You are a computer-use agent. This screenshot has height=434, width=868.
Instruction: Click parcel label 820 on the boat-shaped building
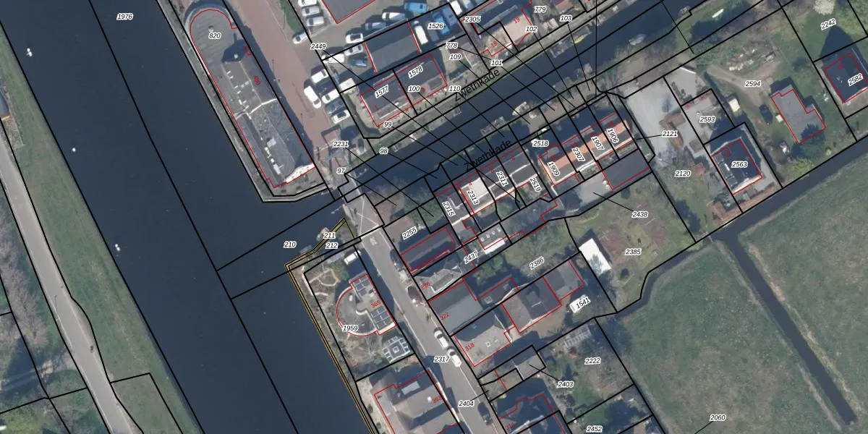click(214, 35)
